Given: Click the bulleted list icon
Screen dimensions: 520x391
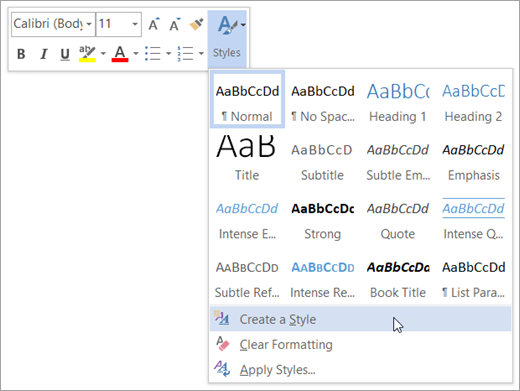Looking at the screenshot, I should tap(153, 54).
